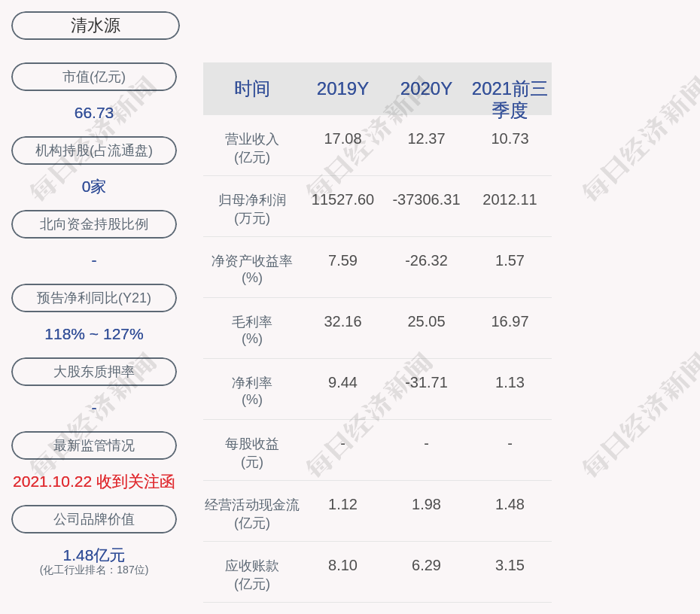Screen dimensions: 700x614
Task: Select the 毛利率 row label
Action: pyautogui.click(x=252, y=330)
